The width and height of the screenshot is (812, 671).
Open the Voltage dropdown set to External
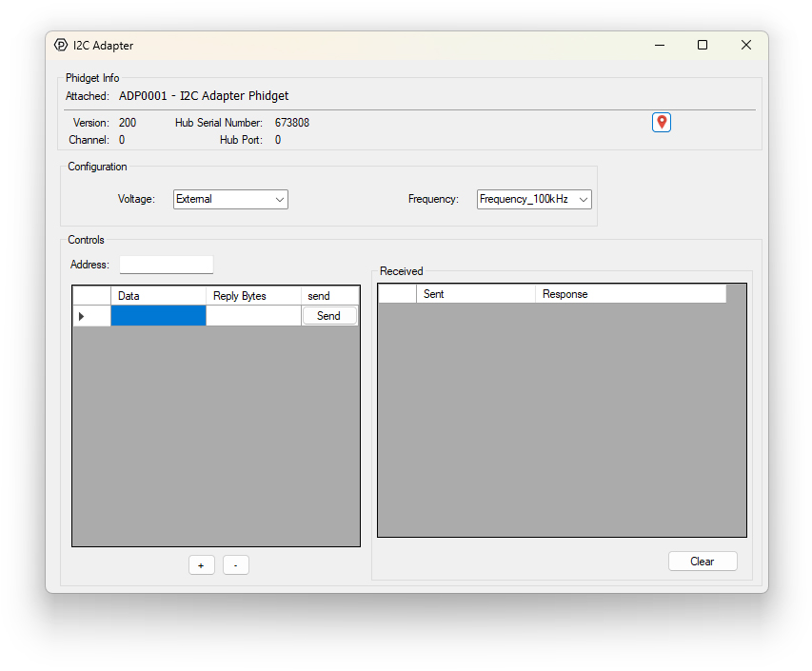(x=230, y=199)
